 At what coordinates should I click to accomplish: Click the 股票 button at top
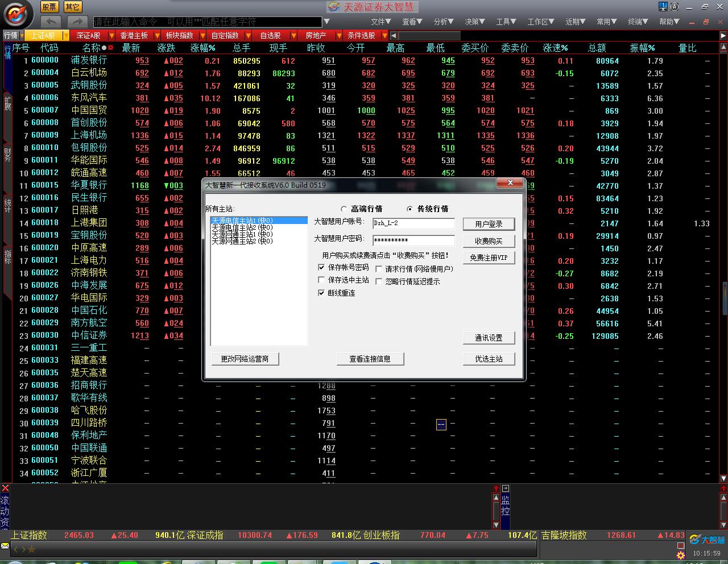click(49, 7)
